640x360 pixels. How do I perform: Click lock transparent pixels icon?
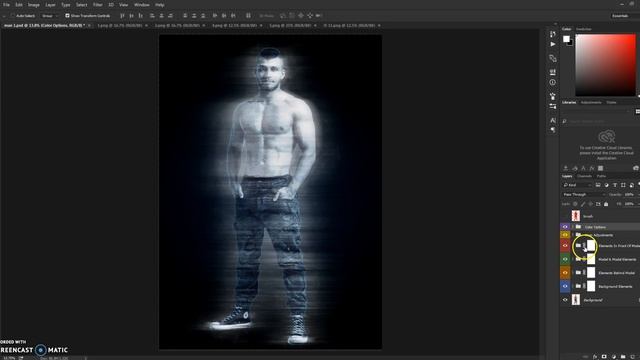tap(575, 204)
